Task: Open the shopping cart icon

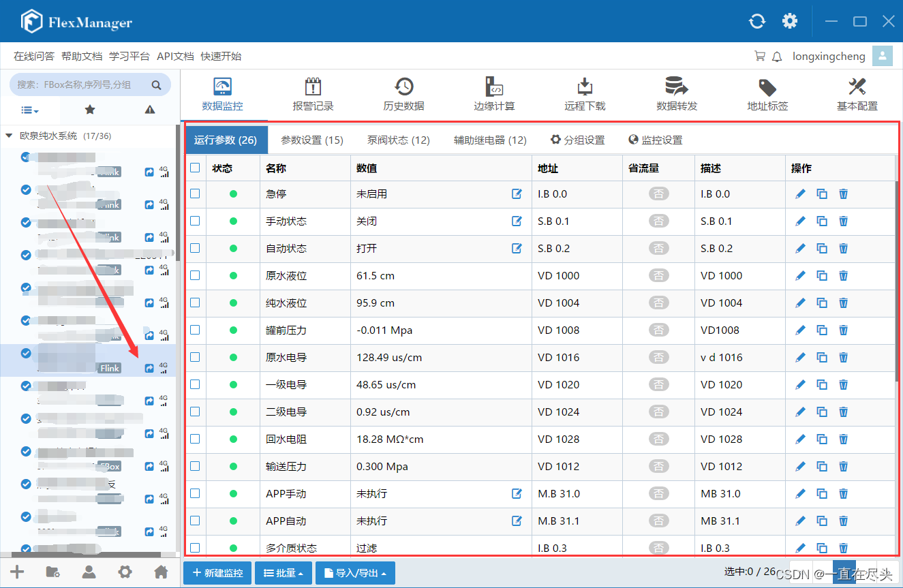Action: point(760,57)
